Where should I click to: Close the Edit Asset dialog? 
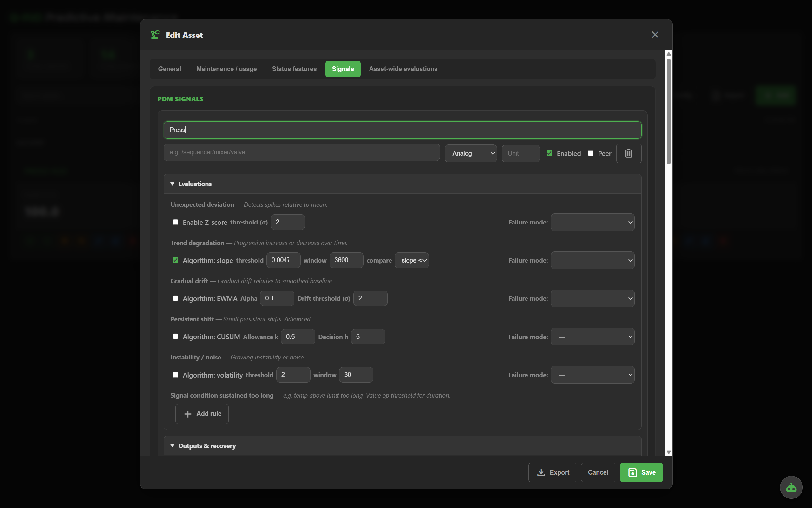(655, 35)
